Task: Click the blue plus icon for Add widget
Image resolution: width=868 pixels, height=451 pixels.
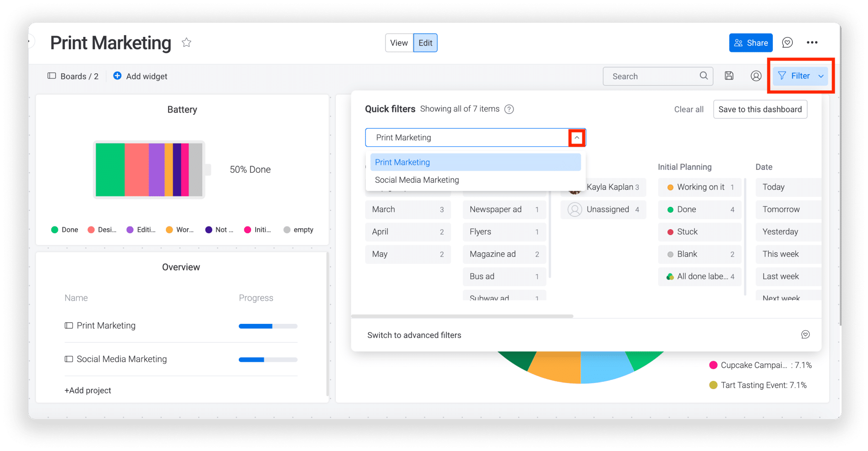Action: [117, 76]
